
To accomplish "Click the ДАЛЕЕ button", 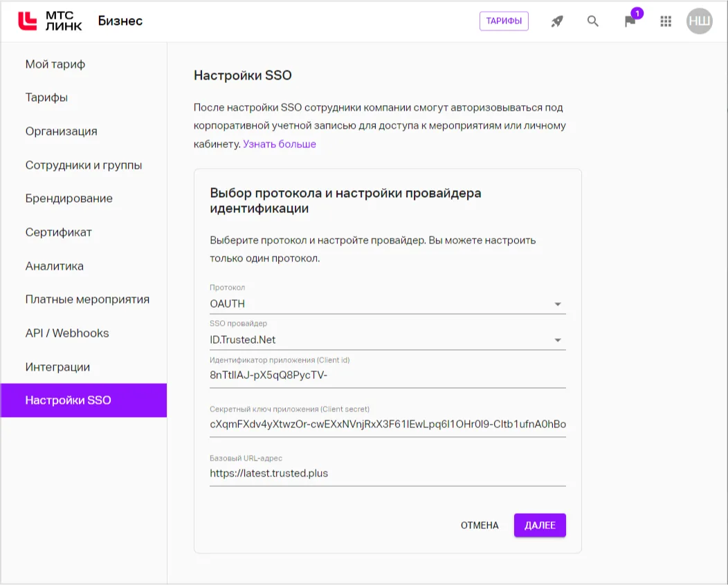I will coord(540,525).
